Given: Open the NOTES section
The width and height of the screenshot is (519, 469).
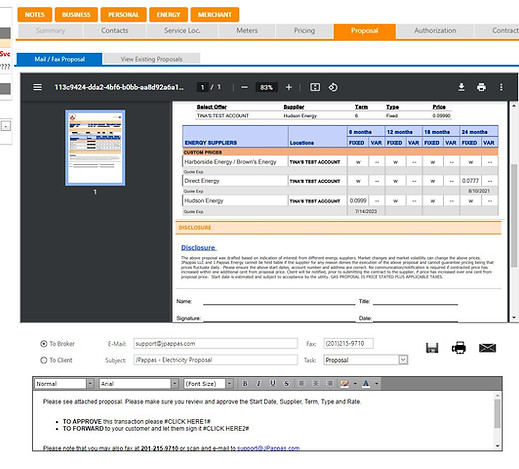Looking at the screenshot, I should click(x=35, y=15).
